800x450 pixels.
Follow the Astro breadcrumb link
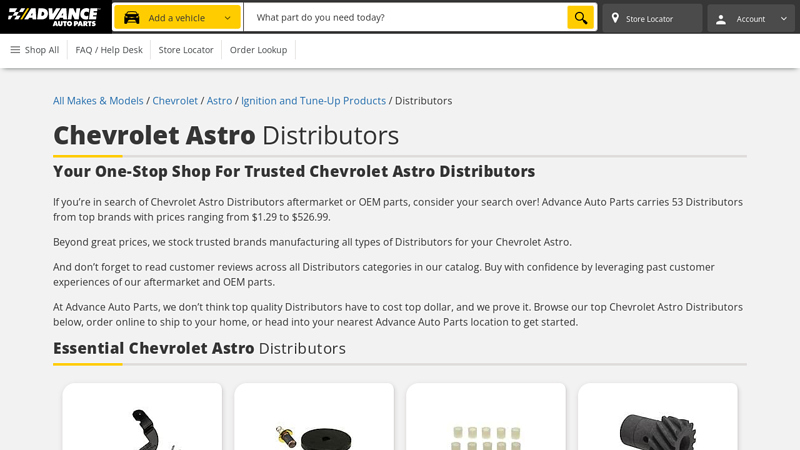click(219, 101)
